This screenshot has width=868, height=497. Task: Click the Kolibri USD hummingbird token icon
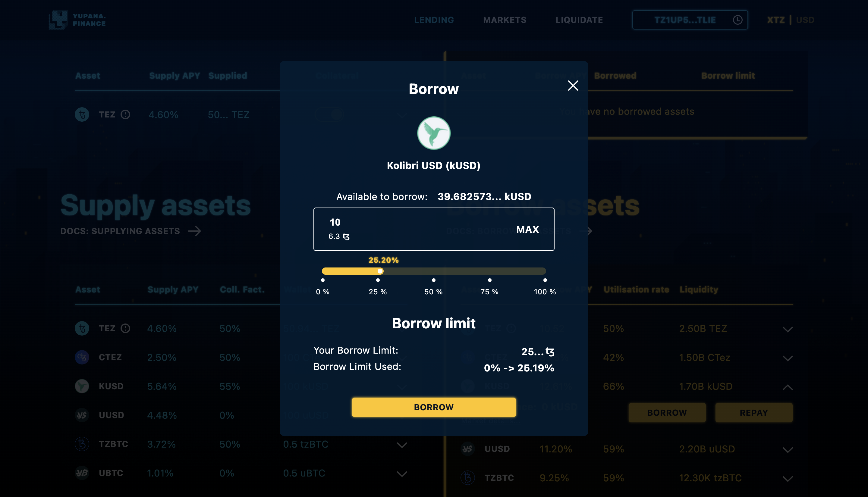434,133
